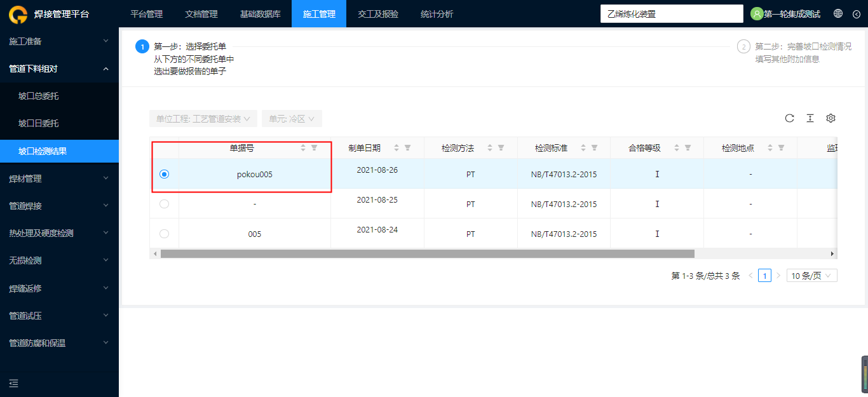Click the globe language icon

click(x=838, y=14)
